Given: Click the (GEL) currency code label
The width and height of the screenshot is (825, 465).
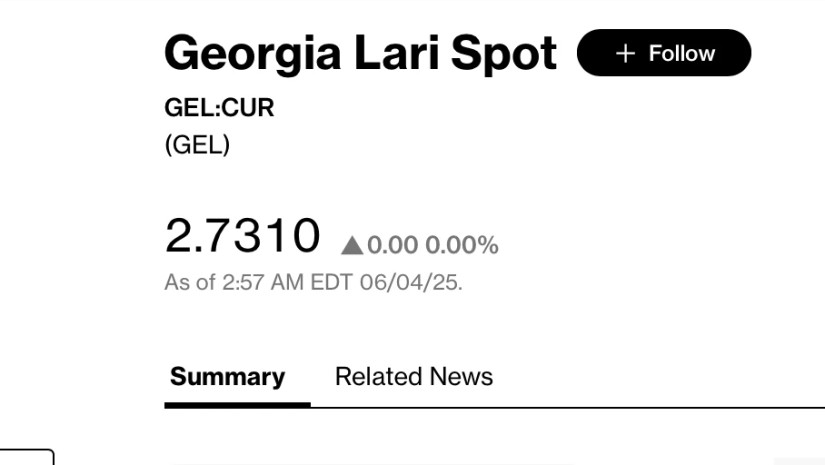Looking at the screenshot, I should pos(197,145).
